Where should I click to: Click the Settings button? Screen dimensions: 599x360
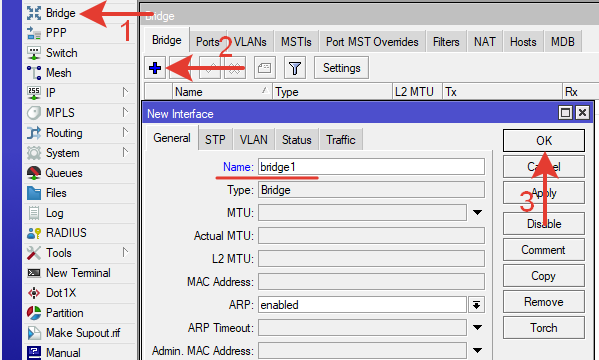[342, 68]
